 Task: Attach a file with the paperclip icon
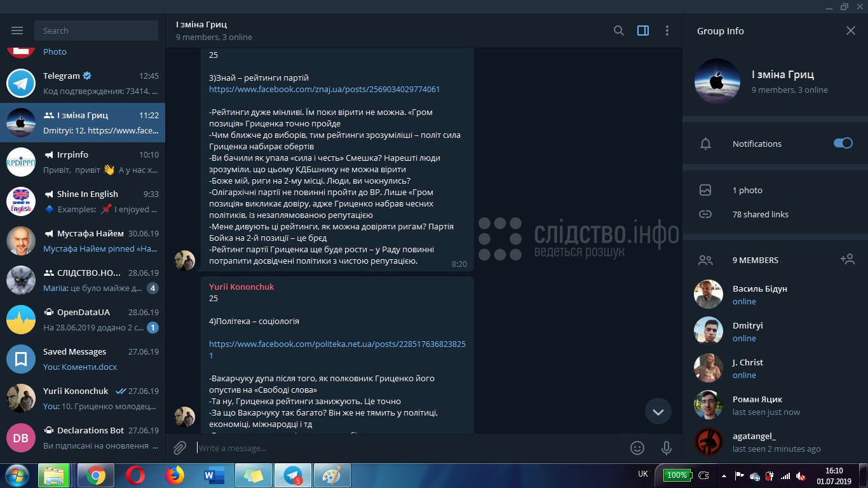pyautogui.click(x=180, y=448)
